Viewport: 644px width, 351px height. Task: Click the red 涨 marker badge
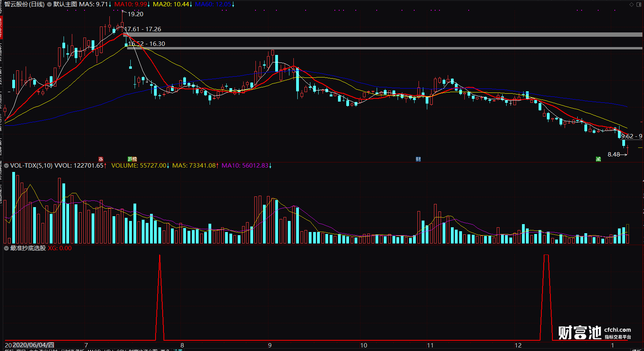click(x=101, y=159)
